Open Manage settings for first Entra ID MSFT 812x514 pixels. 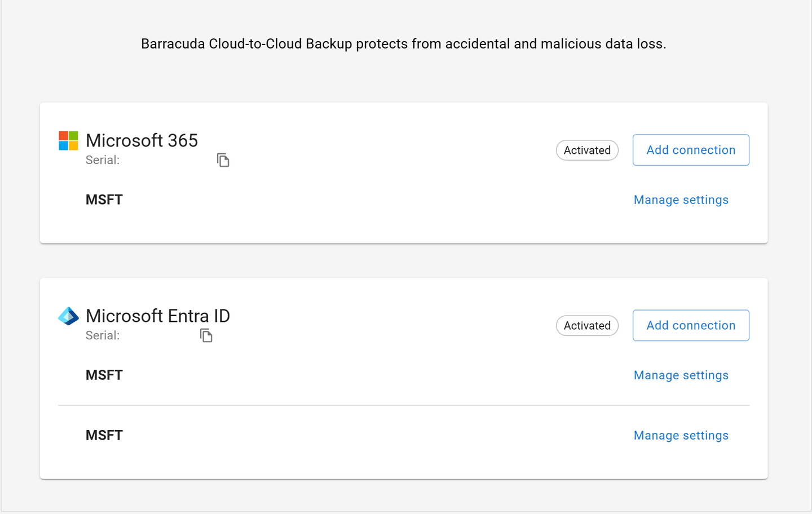(681, 375)
